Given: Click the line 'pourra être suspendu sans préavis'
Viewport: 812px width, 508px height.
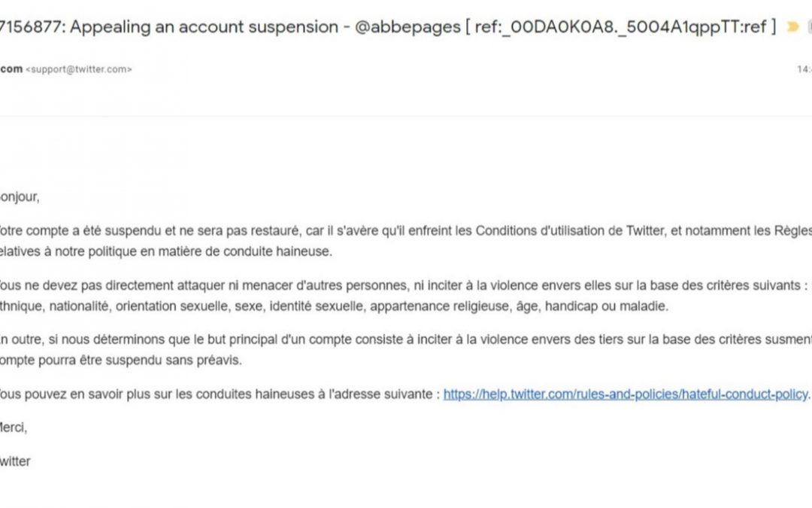Looking at the screenshot, I should coord(120,360).
